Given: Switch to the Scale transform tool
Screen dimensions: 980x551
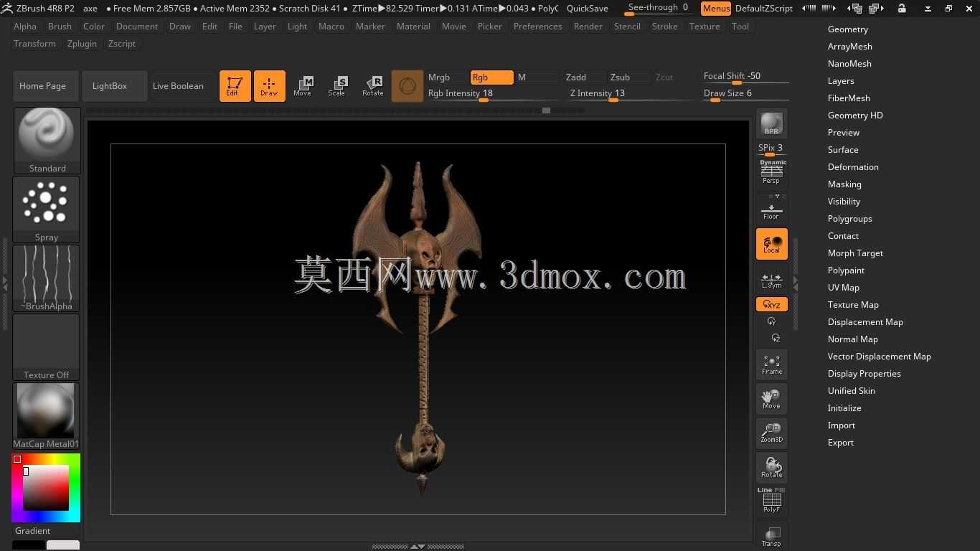Looking at the screenshot, I should [x=337, y=86].
